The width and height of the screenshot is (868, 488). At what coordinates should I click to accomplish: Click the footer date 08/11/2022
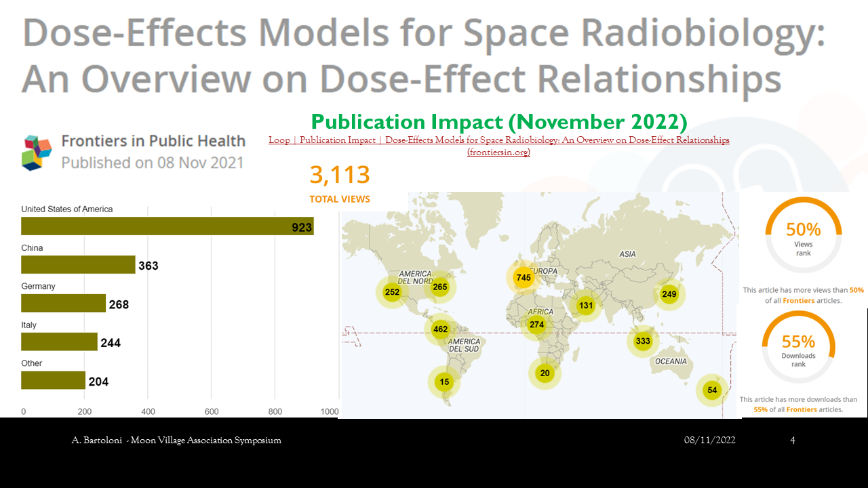point(709,441)
